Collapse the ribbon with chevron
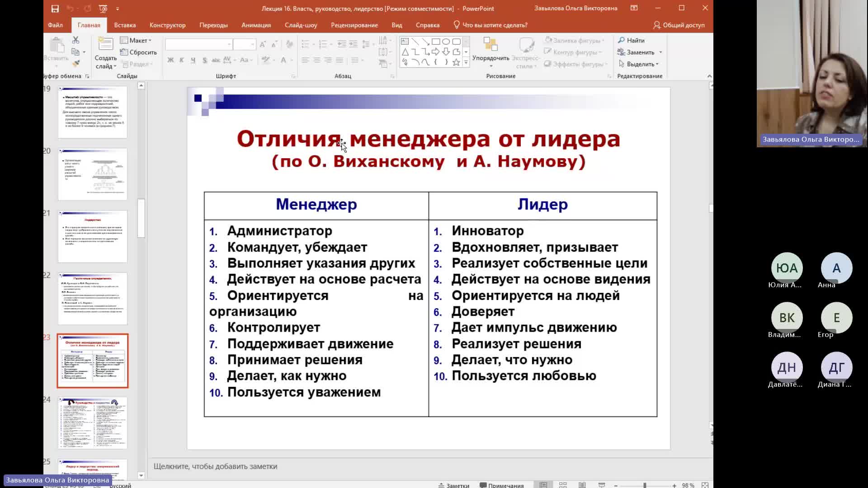The height and width of the screenshot is (488, 868). (x=709, y=76)
